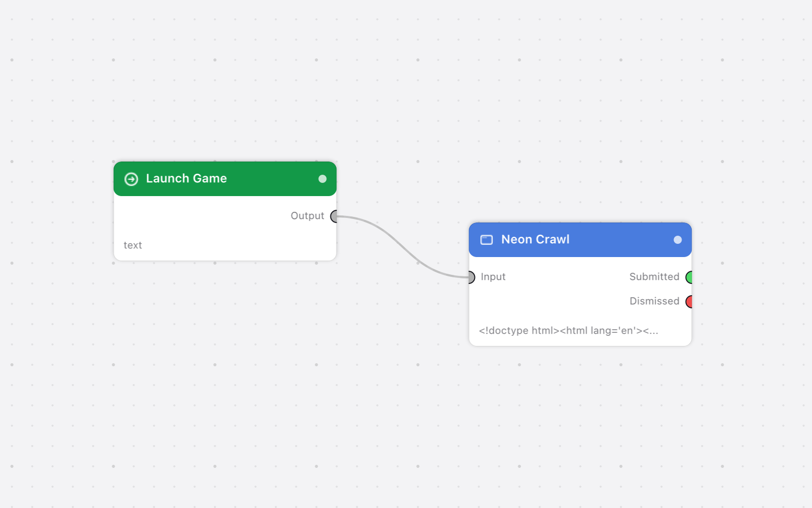The image size is (812, 508).
Task: Click the Dismissed label
Action: [x=654, y=301]
